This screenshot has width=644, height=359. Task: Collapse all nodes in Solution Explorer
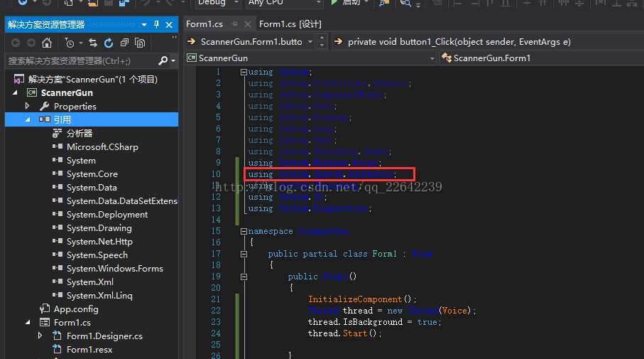124,43
